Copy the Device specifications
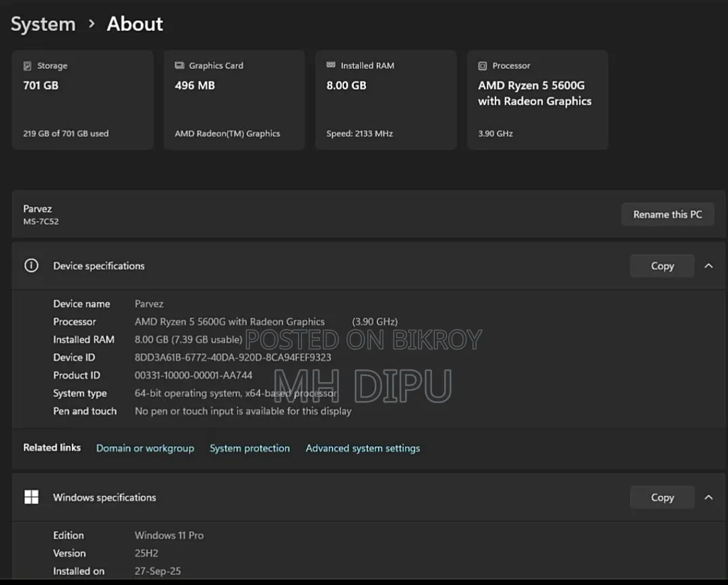 tap(662, 266)
